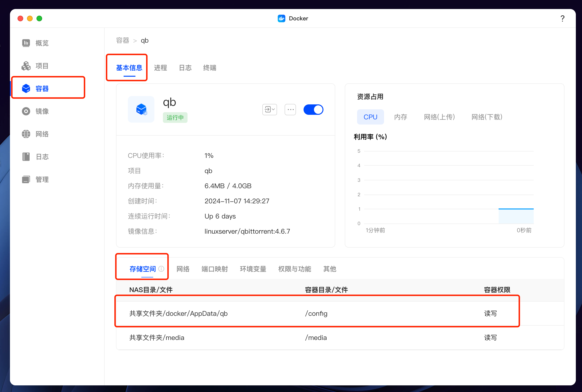Switch to the 终端 terminal tab
582x392 pixels.
point(210,68)
